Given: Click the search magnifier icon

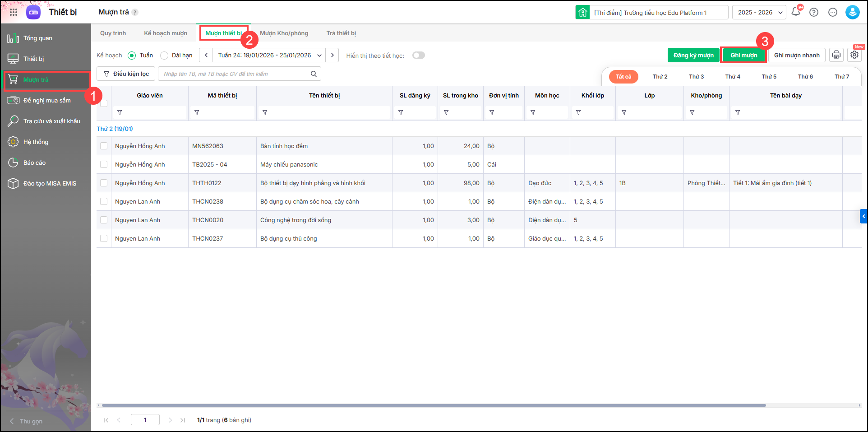Looking at the screenshot, I should (x=314, y=74).
